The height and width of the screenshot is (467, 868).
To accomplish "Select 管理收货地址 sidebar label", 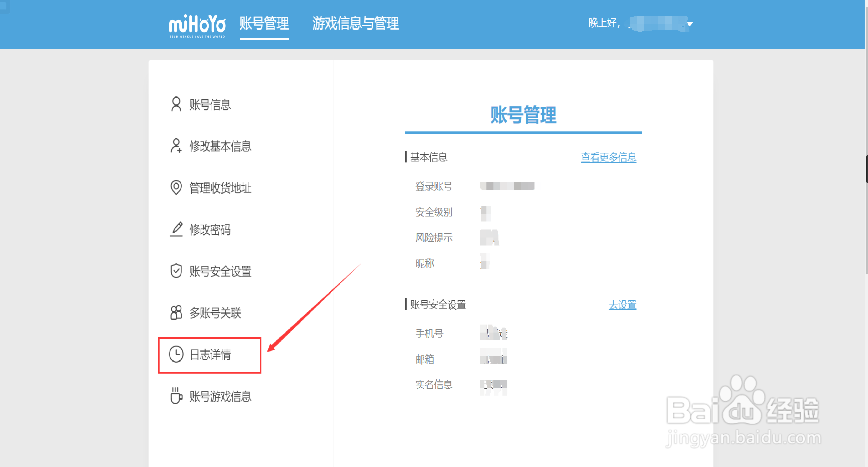I will [x=220, y=188].
